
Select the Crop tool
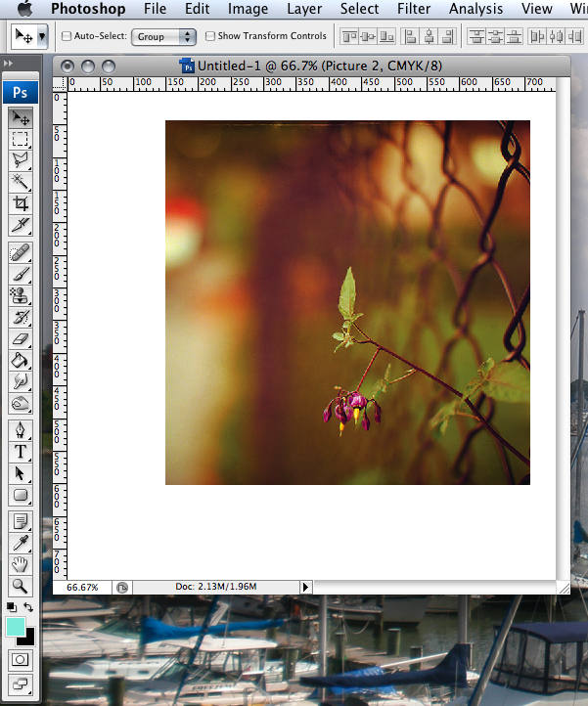(x=21, y=203)
